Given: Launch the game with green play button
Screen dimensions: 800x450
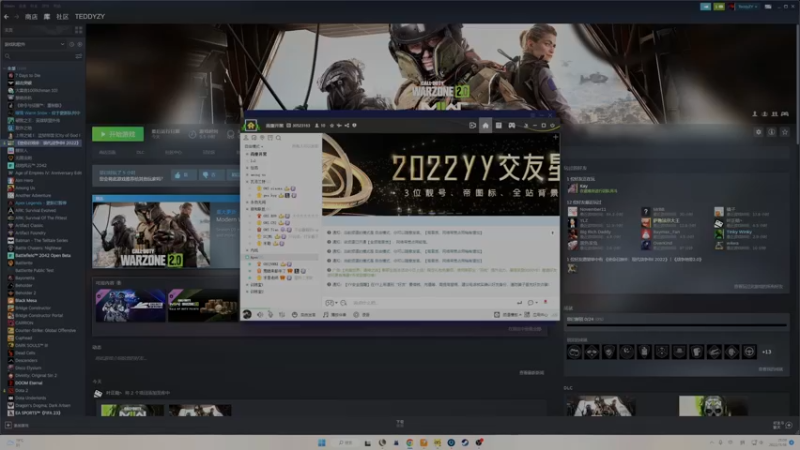Looking at the screenshot, I should pos(118,134).
